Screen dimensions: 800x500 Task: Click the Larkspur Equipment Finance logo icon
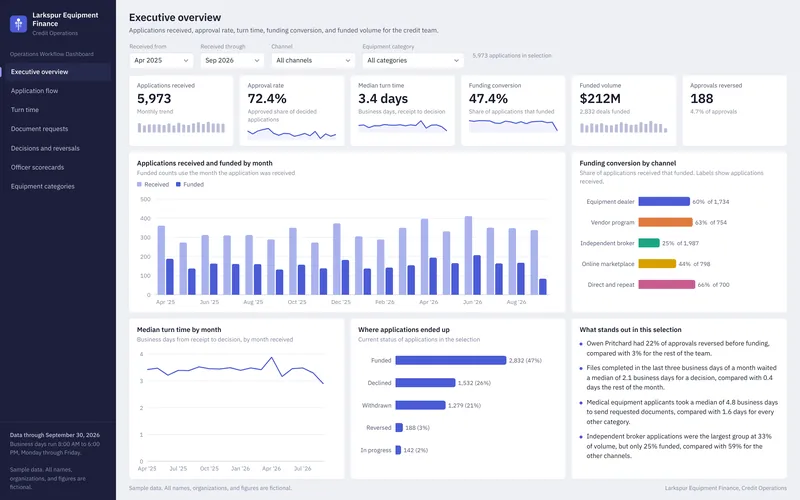[18, 23]
